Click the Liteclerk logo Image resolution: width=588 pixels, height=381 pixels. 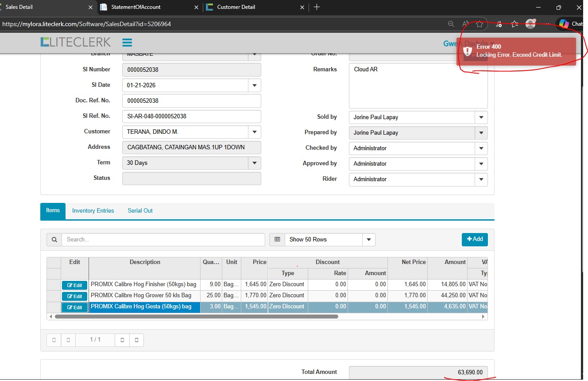76,42
